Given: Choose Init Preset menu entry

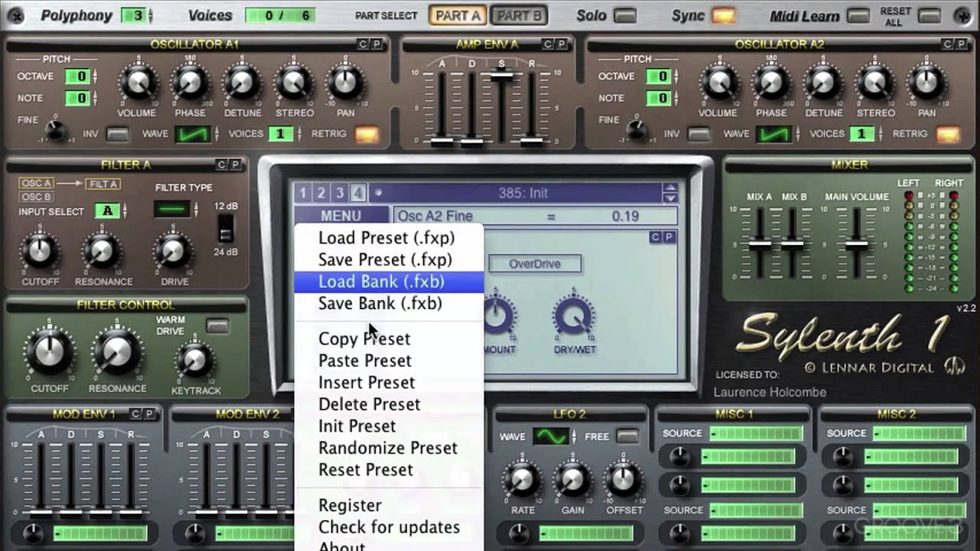Looking at the screenshot, I should tap(389, 426).
